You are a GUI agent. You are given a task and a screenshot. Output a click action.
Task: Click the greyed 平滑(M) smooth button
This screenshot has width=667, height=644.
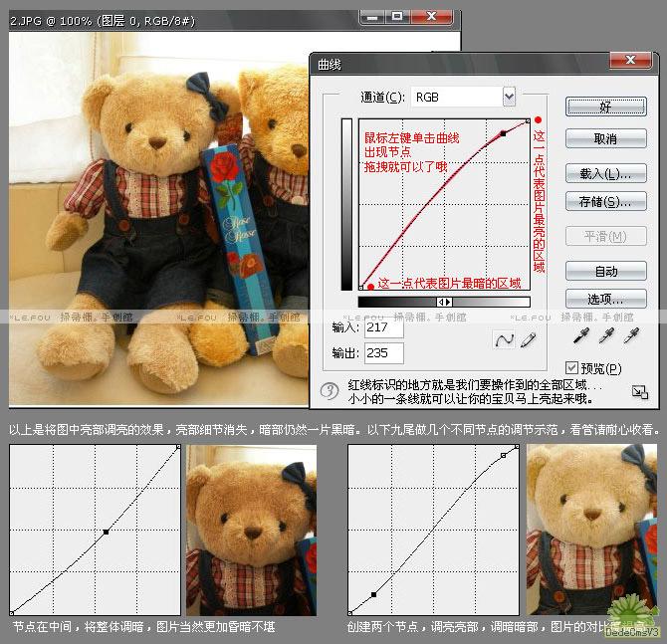pos(605,237)
